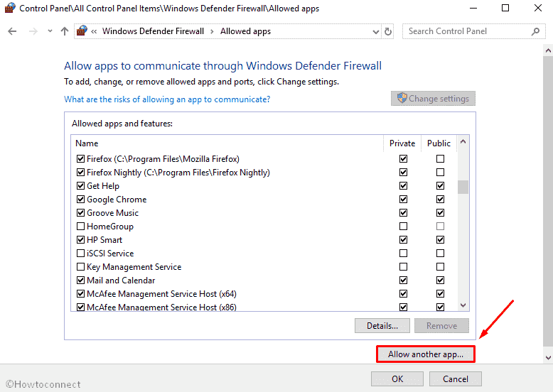Sort list by Name column header
Image resolution: width=553 pixels, height=392 pixels.
[x=87, y=143]
